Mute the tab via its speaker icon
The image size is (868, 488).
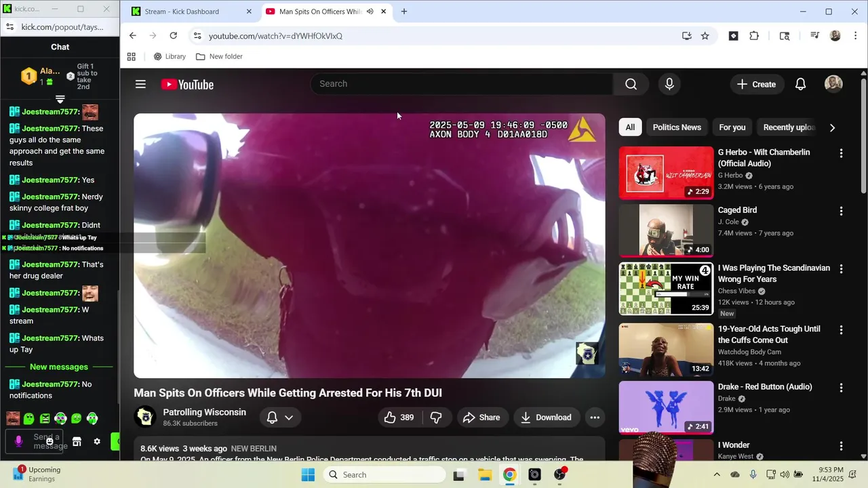(x=370, y=12)
